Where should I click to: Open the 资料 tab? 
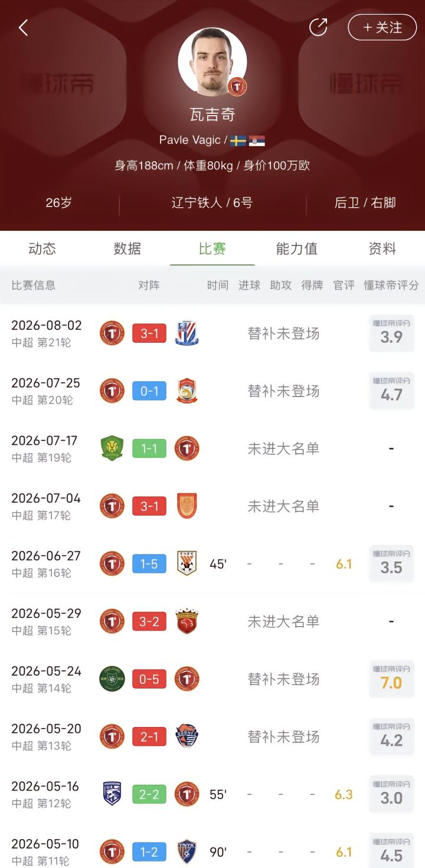click(x=382, y=248)
